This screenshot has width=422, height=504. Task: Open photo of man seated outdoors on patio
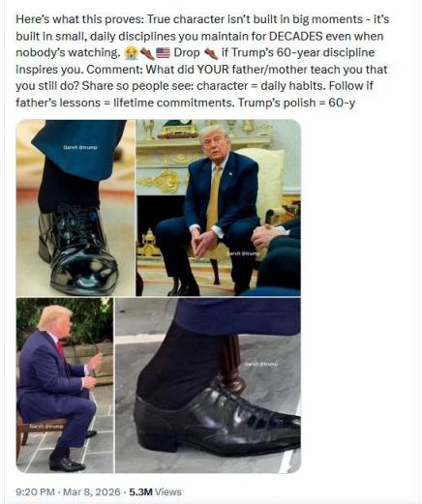point(65,385)
